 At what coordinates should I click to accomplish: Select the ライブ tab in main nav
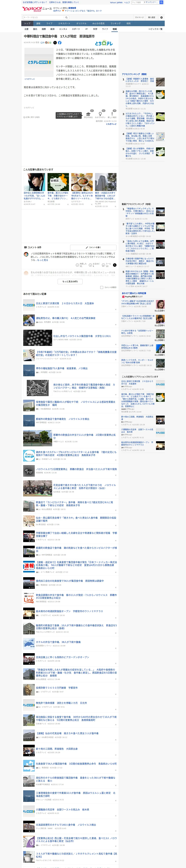coord(49,24)
